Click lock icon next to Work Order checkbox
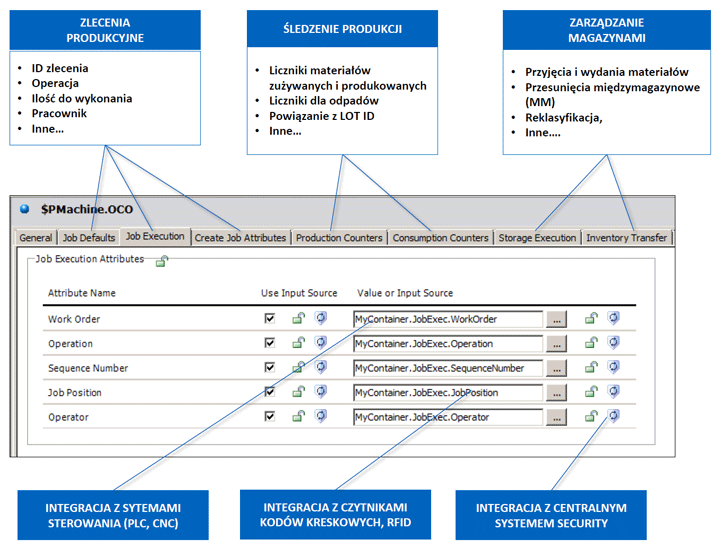Screen dimensions: 720x548 tap(298, 319)
